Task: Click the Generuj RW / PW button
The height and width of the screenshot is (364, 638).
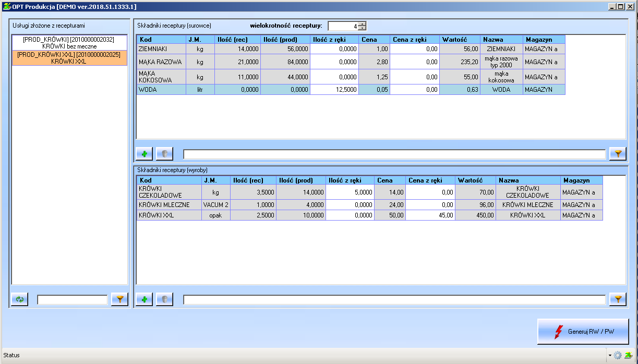Action: coord(583,332)
